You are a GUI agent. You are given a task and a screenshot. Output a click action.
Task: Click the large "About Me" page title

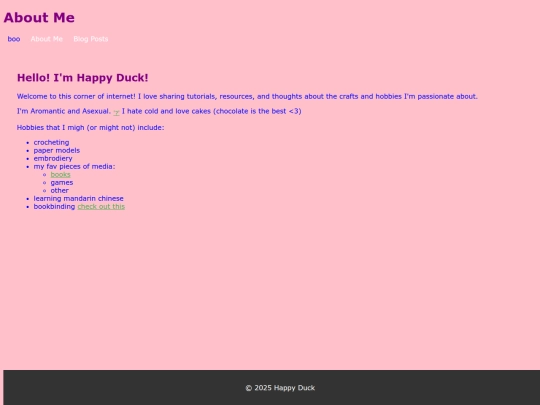[39, 18]
